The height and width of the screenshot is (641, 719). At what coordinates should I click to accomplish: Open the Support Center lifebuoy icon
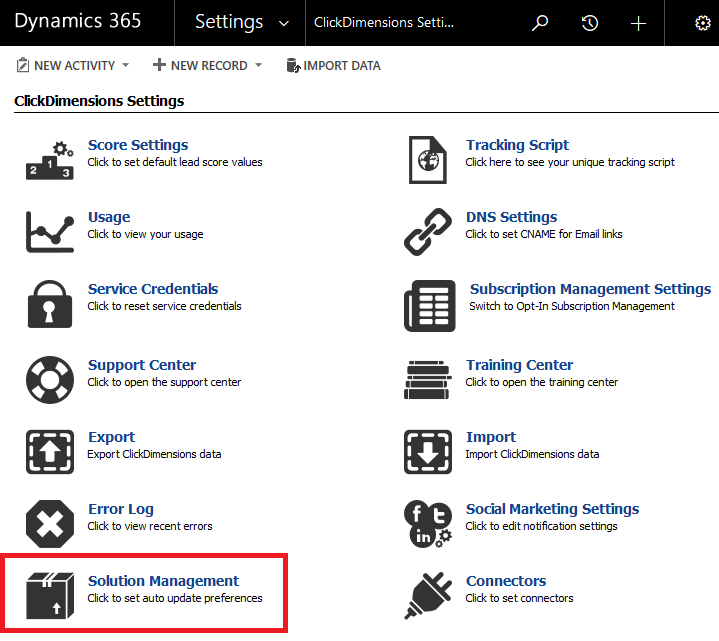(x=50, y=380)
